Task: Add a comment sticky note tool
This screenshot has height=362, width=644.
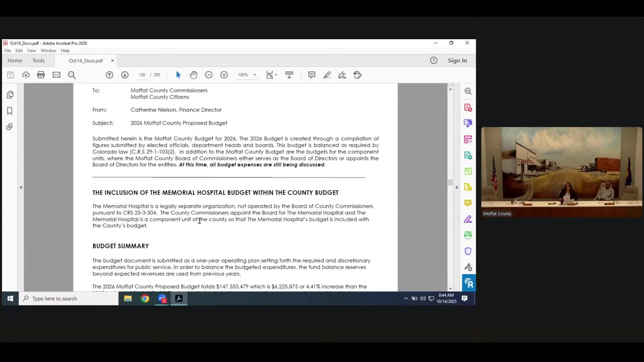Action: click(312, 75)
